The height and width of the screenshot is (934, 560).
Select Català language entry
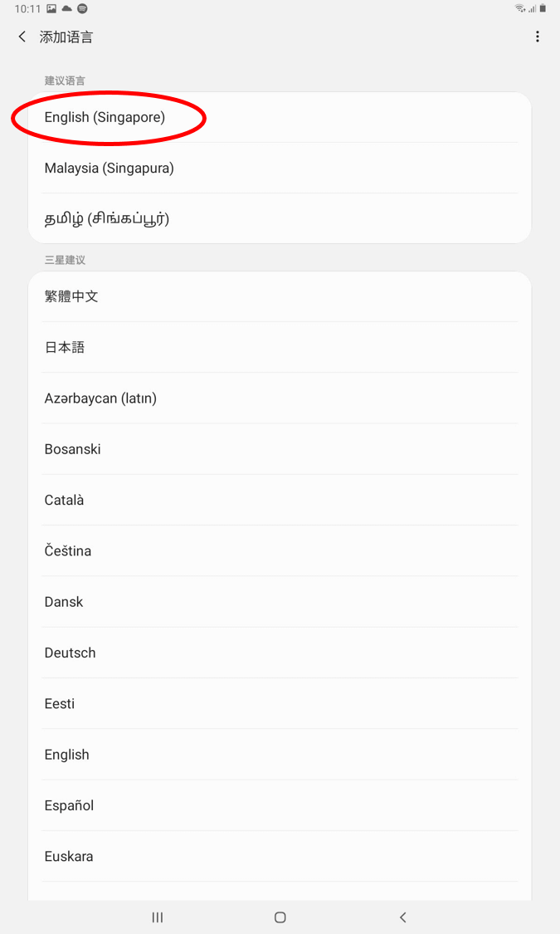point(64,500)
